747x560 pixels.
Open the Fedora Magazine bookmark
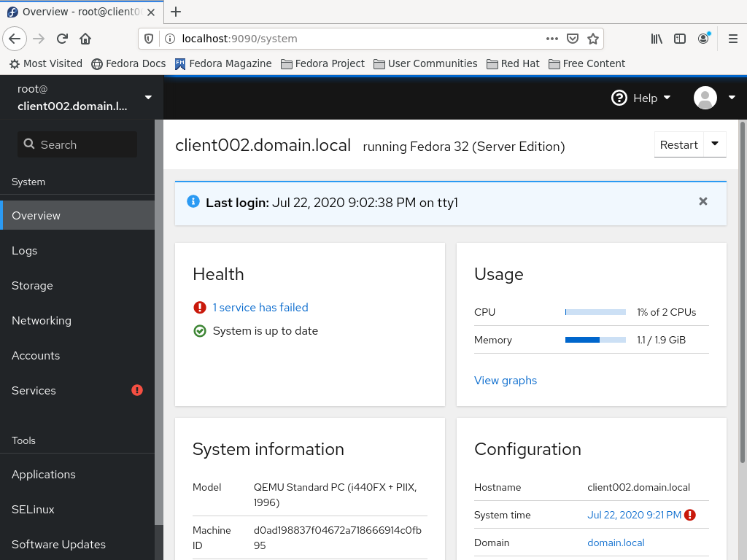223,64
